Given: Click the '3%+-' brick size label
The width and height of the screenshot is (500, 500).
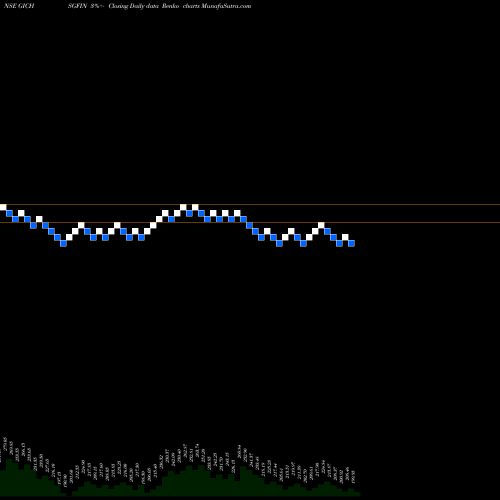Looking at the screenshot, I should tap(98, 6).
